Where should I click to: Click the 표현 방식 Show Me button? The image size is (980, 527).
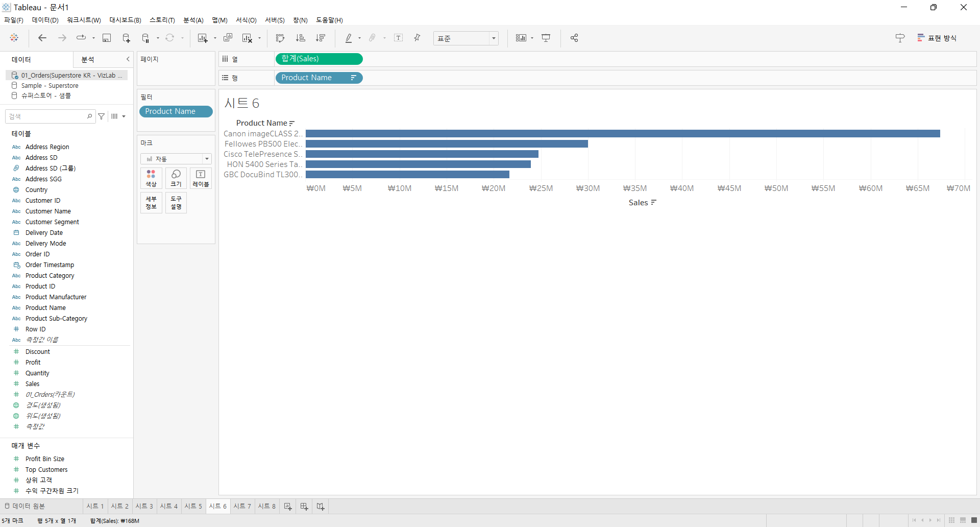[x=937, y=38]
